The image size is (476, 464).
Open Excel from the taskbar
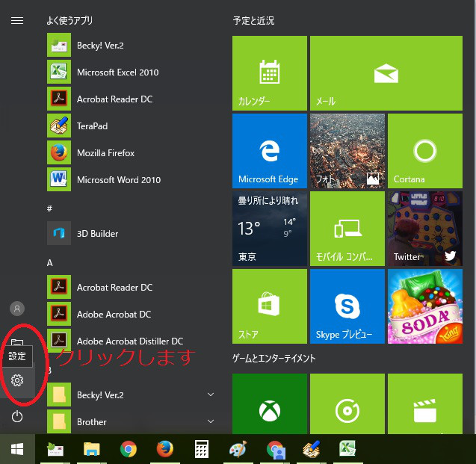pos(347,449)
